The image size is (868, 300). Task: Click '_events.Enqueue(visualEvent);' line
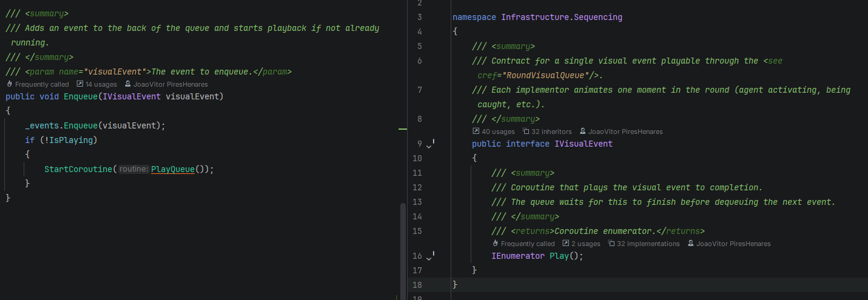tap(95, 125)
